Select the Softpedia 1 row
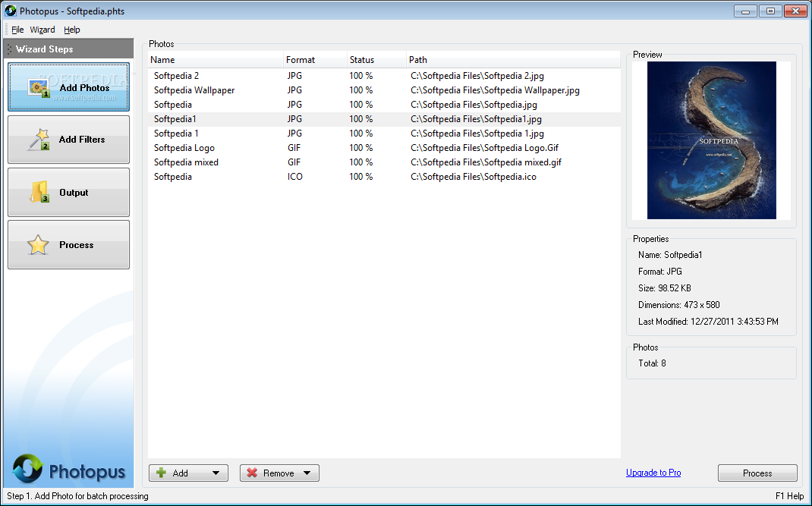The image size is (812, 506). (384, 134)
